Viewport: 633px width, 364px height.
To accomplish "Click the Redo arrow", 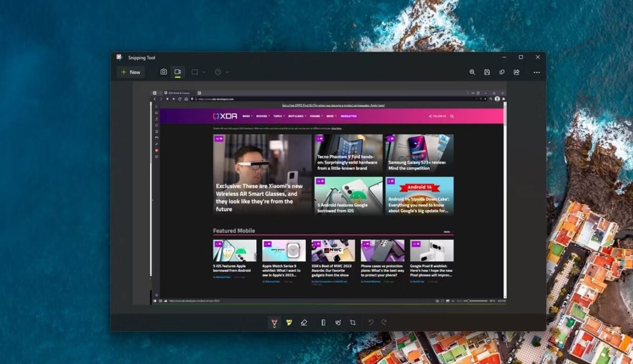I will (384, 322).
